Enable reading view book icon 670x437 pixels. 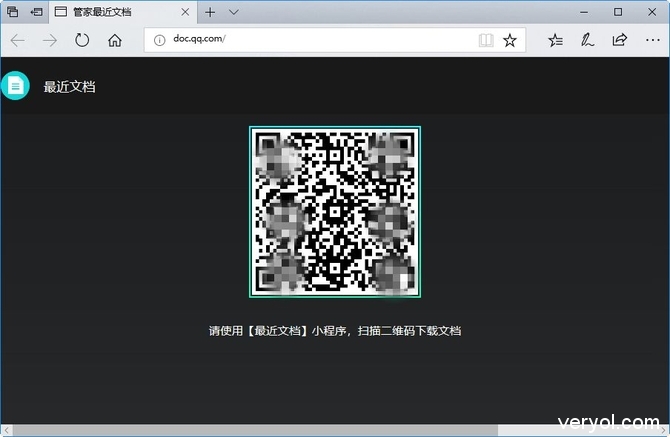pos(486,40)
